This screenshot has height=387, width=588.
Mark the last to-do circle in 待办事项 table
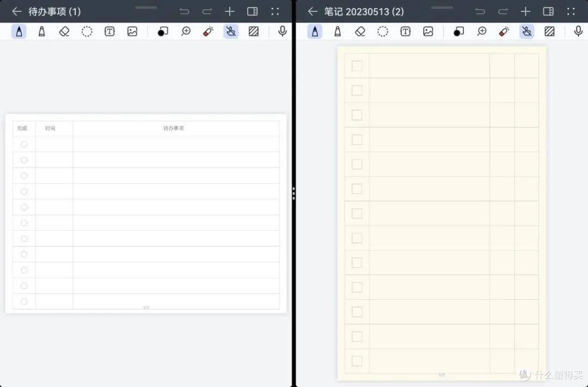pos(24,301)
